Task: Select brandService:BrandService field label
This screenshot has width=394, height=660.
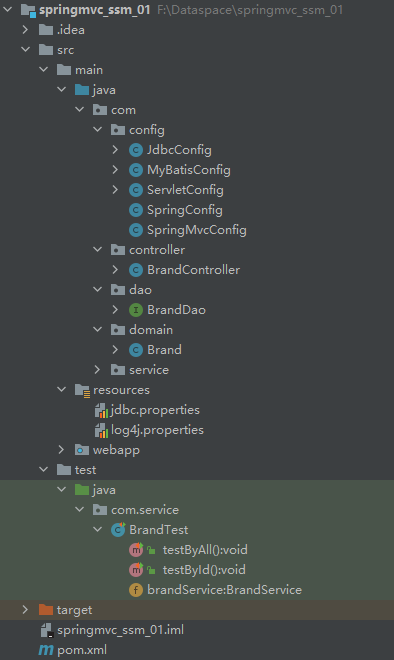Action: (224, 590)
